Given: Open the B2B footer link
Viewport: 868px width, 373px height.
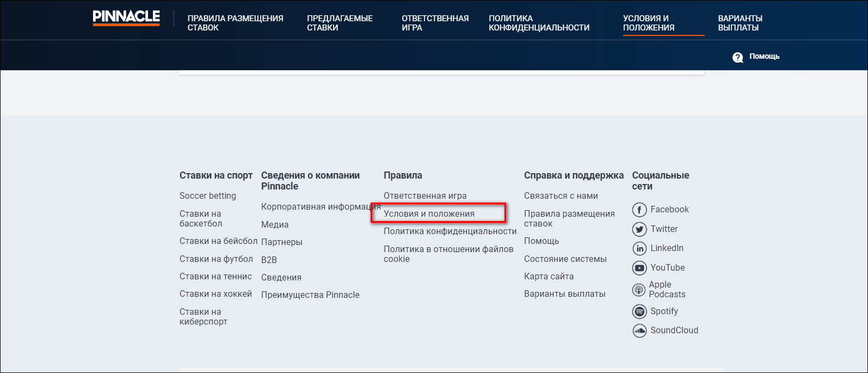Looking at the screenshot, I should pyautogui.click(x=269, y=260).
